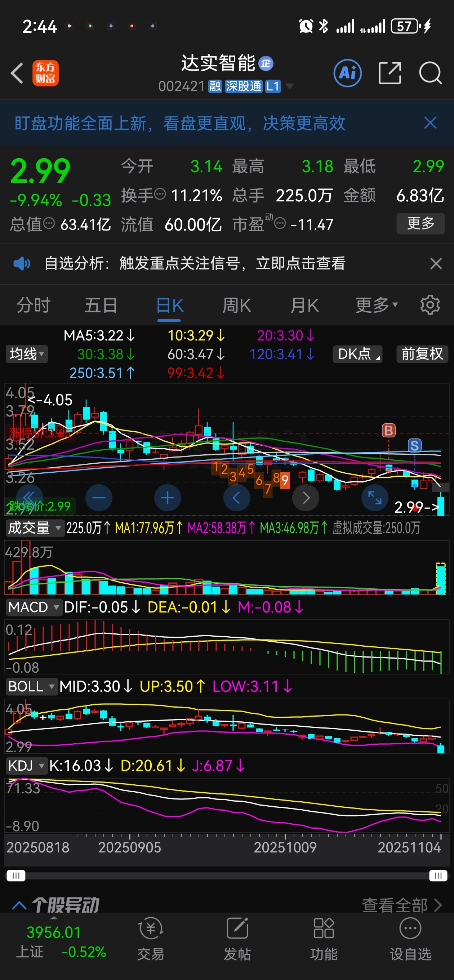This screenshot has width=454, height=980.
Task: Tap the MA5:3.22 value
Action: click(x=99, y=335)
